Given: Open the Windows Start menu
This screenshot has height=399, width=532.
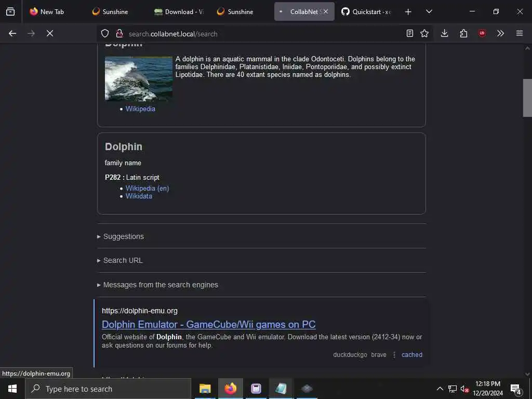Looking at the screenshot, I should (x=12, y=389).
